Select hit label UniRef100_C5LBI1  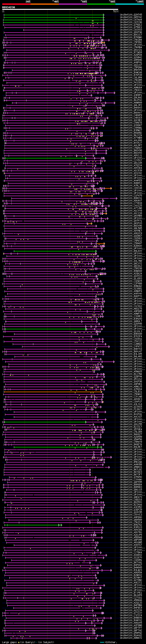point(131,392)
